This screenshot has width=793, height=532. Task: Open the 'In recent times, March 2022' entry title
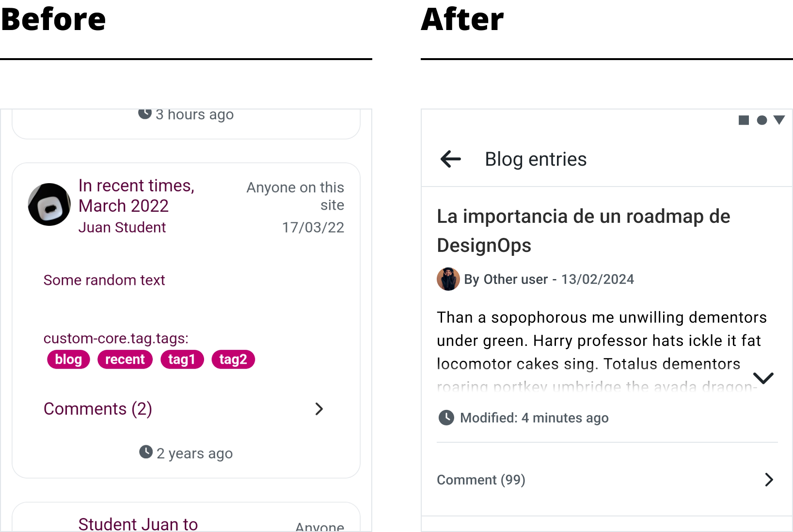click(x=136, y=196)
